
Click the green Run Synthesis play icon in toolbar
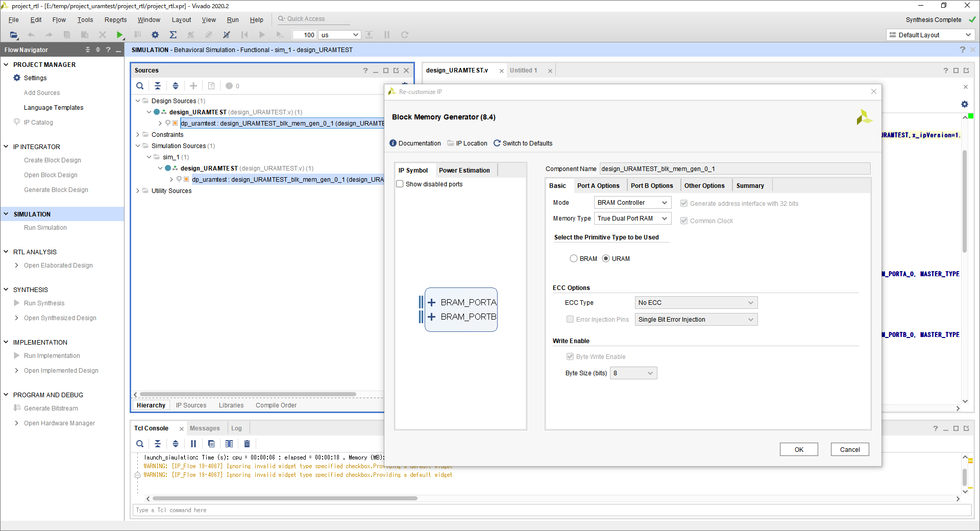(119, 35)
